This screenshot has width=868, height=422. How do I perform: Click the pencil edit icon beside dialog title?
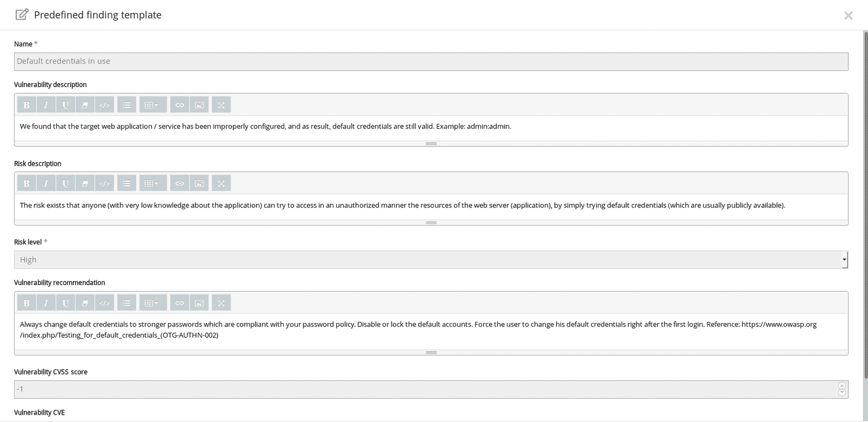pos(21,14)
